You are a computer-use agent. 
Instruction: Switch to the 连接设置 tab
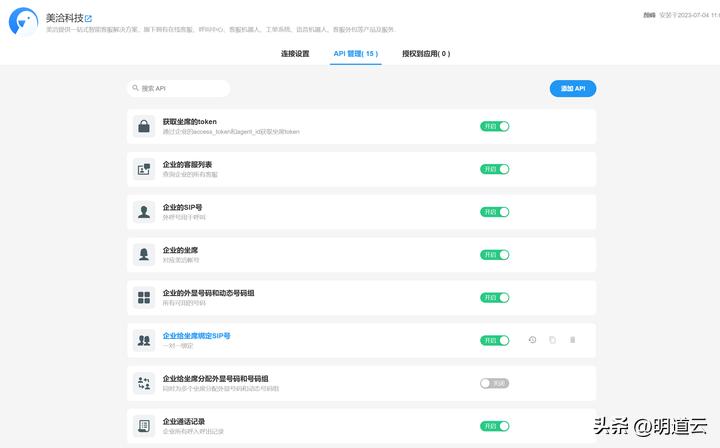coord(295,54)
